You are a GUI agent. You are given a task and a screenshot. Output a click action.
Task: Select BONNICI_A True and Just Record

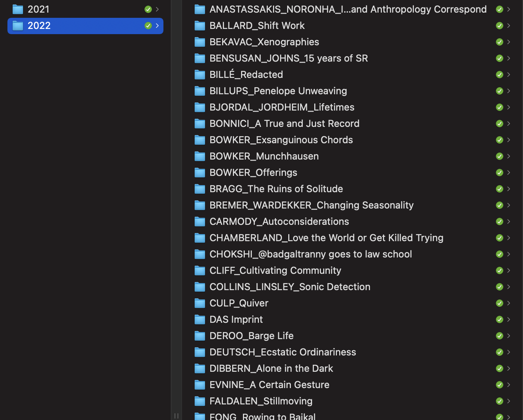click(x=284, y=124)
